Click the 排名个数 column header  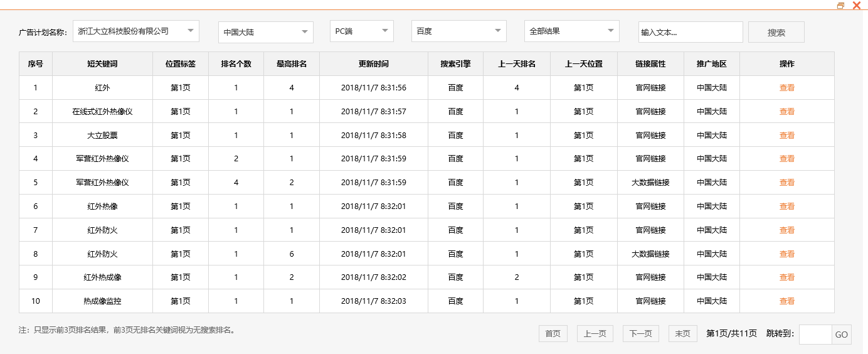pyautogui.click(x=236, y=64)
